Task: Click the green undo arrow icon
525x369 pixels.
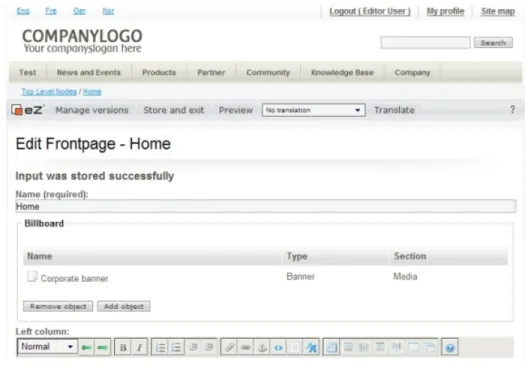Action: coord(86,347)
